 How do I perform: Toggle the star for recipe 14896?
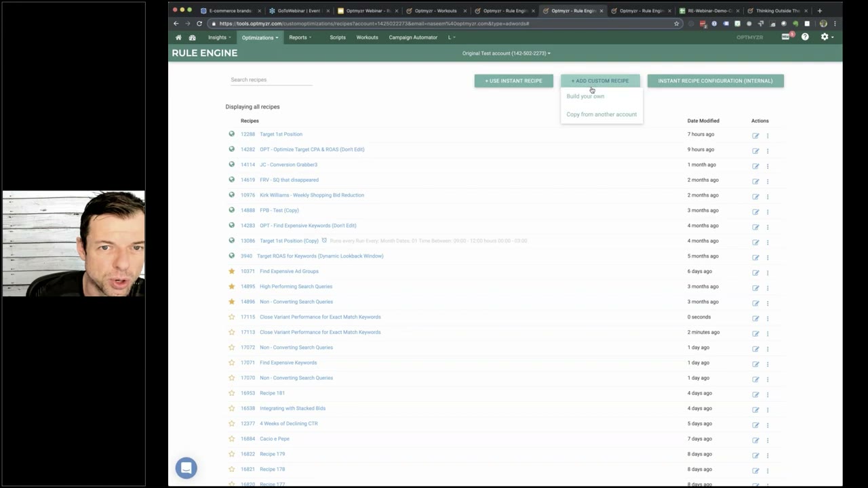tap(231, 302)
